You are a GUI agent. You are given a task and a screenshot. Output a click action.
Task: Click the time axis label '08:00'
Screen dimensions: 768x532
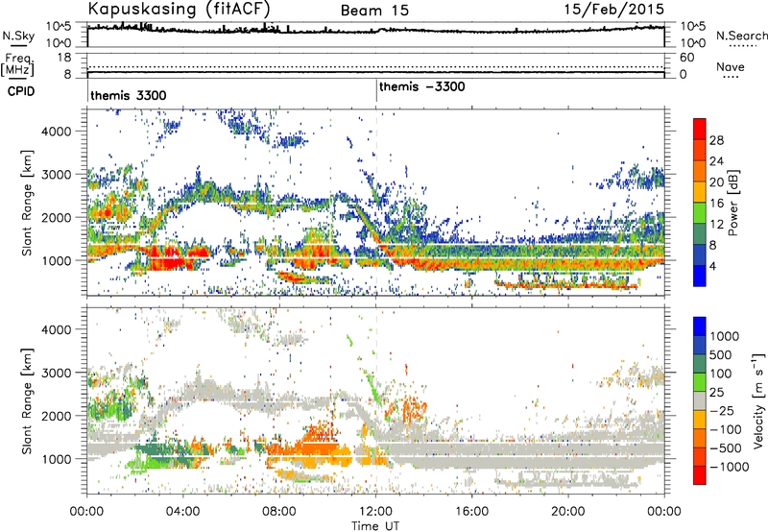tap(279, 512)
